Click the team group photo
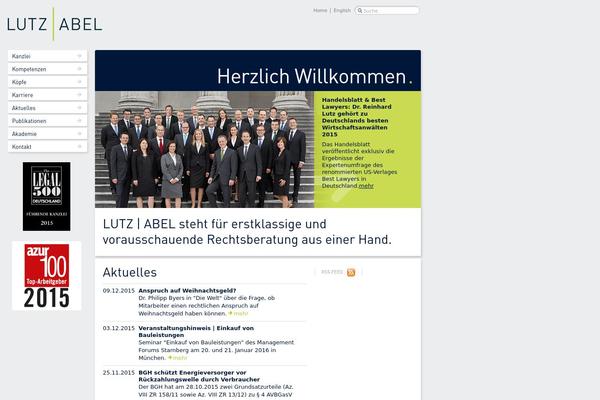 [205, 149]
